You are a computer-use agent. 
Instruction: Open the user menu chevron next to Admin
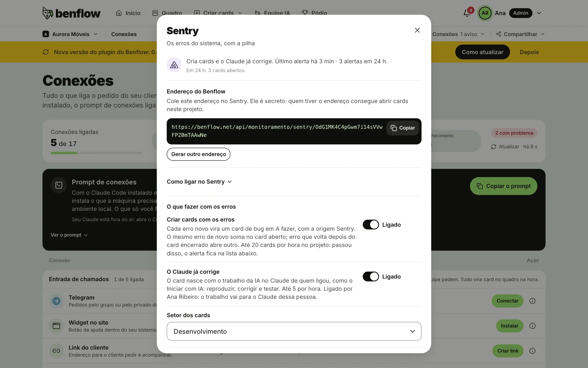click(539, 13)
